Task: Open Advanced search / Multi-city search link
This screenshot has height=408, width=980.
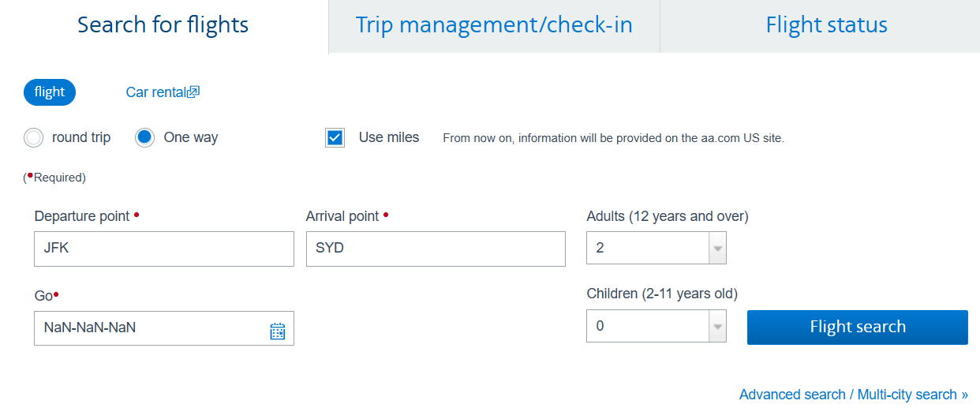Action: coord(853,395)
